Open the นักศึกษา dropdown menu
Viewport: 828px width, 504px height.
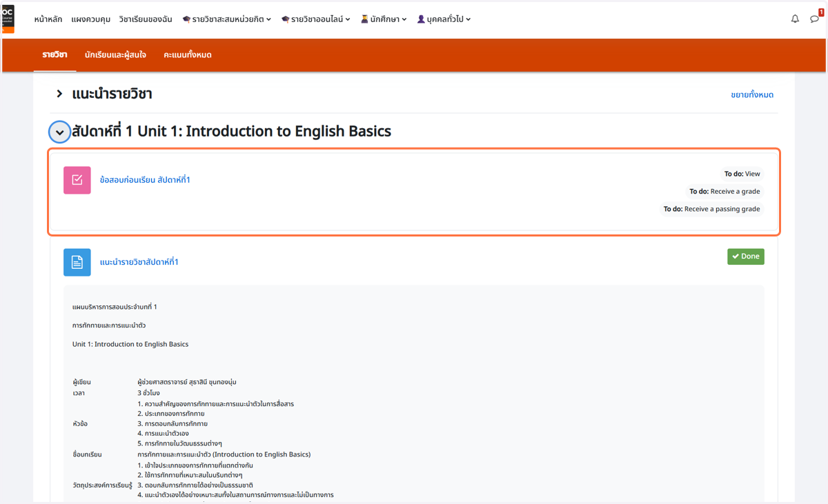pos(384,19)
